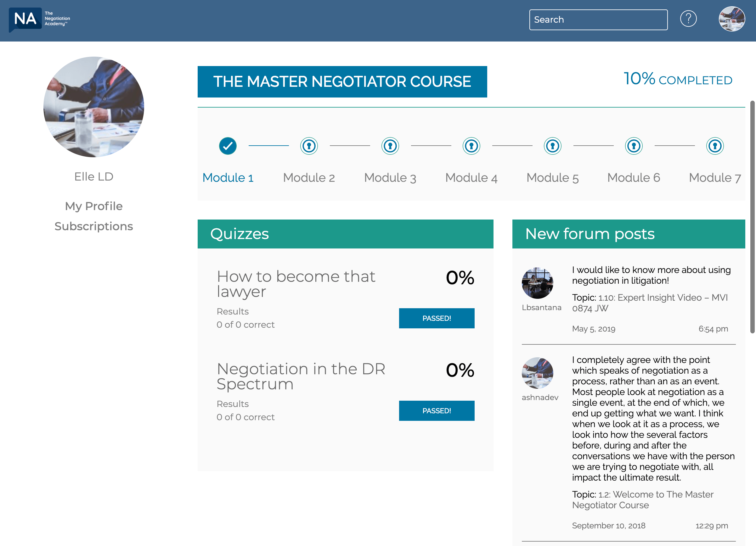Click the 'September 10, 2018' post date
Viewport: 756px width, 546px height.
(609, 525)
